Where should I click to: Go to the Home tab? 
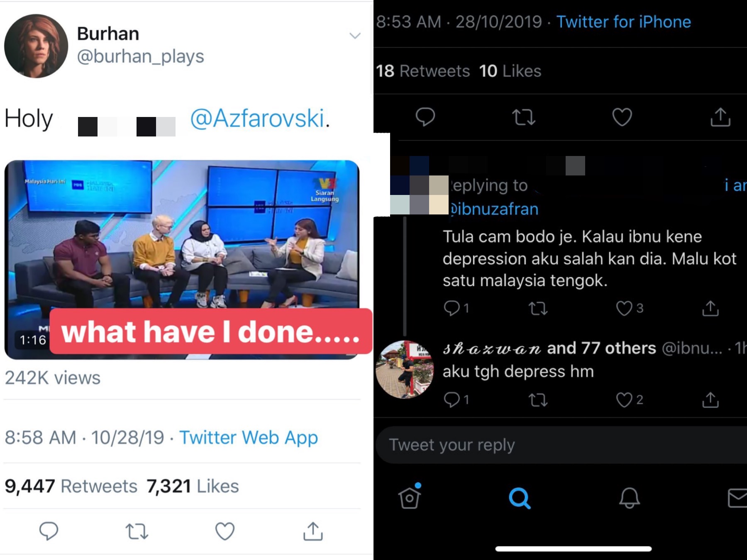pyautogui.click(x=410, y=497)
